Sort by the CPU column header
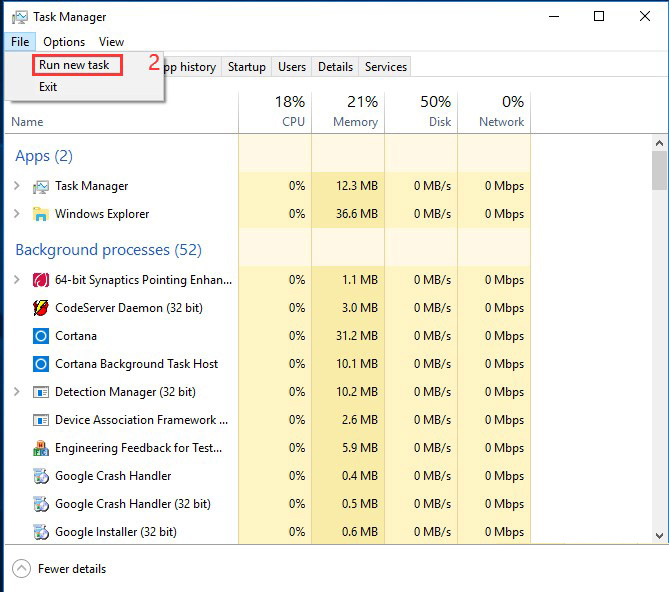 [275, 113]
